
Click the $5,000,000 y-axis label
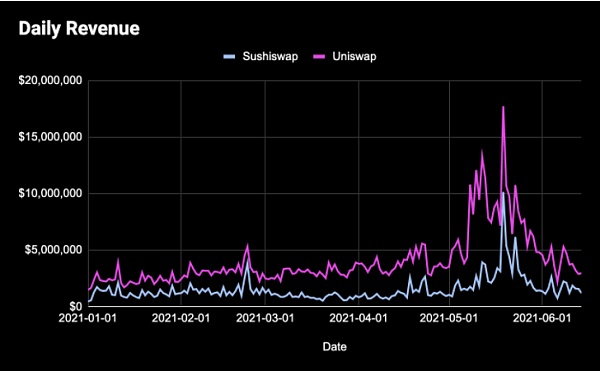tap(54, 250)
